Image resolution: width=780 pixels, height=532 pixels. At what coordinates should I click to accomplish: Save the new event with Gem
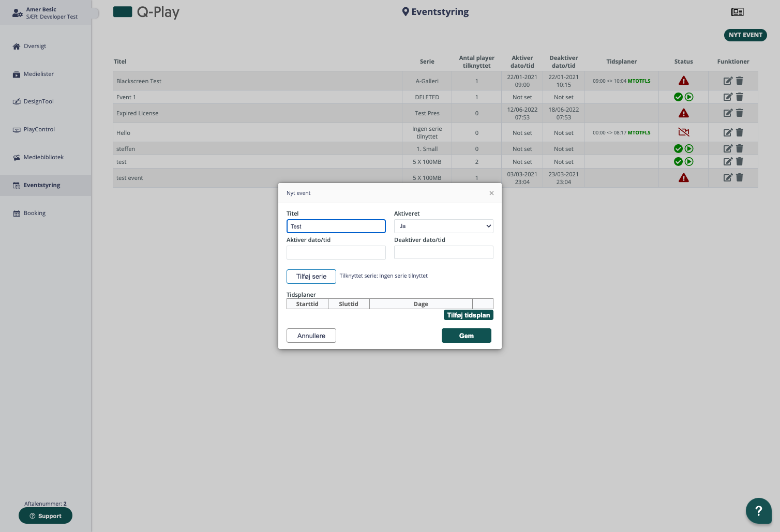coord(467,336)
